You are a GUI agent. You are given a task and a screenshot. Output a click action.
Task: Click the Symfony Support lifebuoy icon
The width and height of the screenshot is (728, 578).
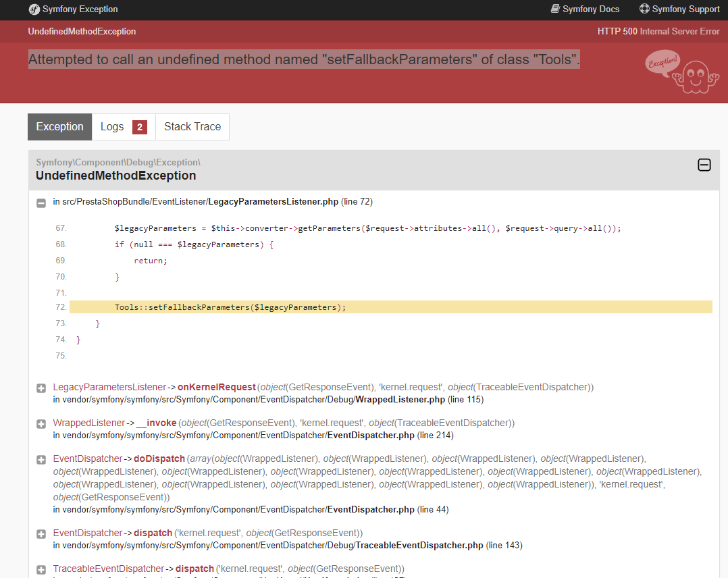[644, 8]
